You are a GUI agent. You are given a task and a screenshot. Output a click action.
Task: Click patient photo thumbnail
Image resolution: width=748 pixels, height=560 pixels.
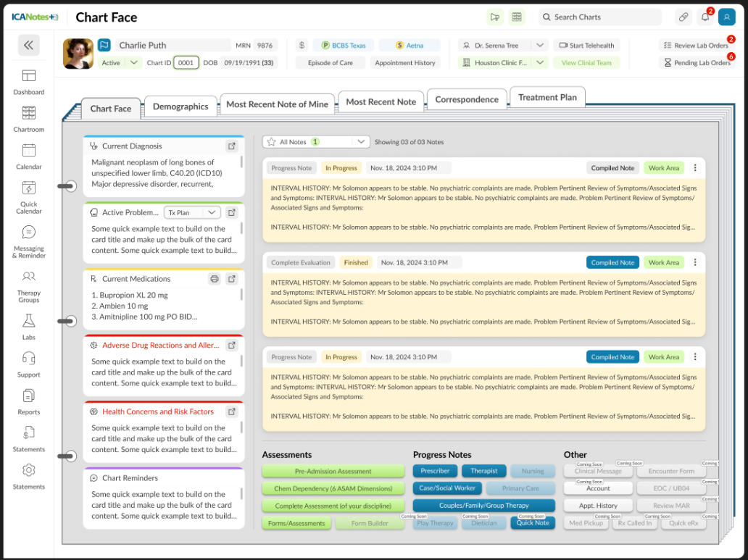tap(78, 54)
